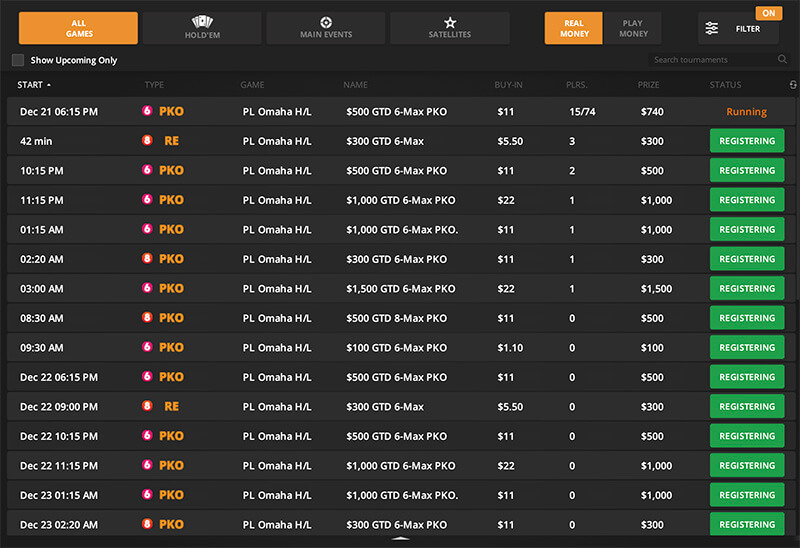
Task: Switch to Play Money mode
Action: click(x=633, y=28)
